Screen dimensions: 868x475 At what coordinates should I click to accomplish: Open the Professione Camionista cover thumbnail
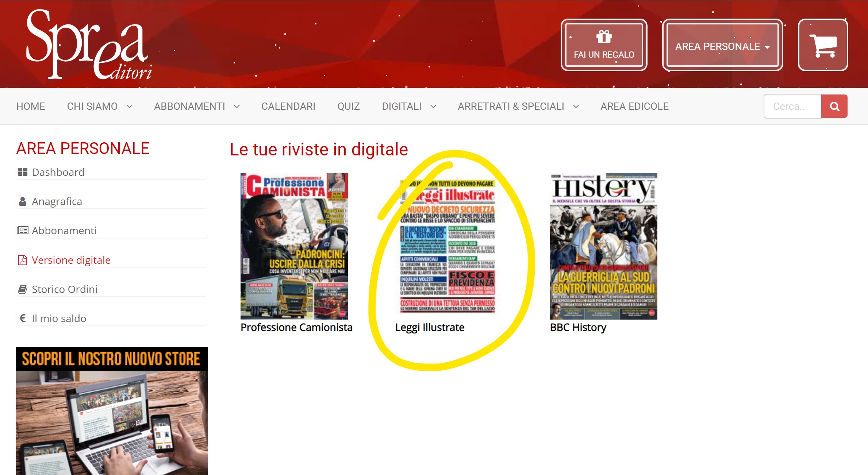(x=294, y=246)
